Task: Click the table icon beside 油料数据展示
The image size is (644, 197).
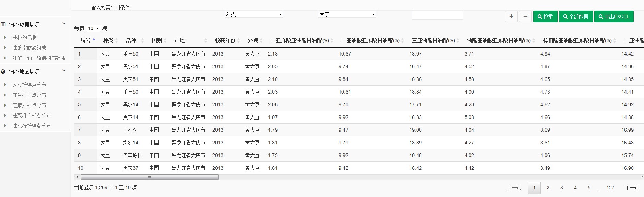Action: (3, 24)
